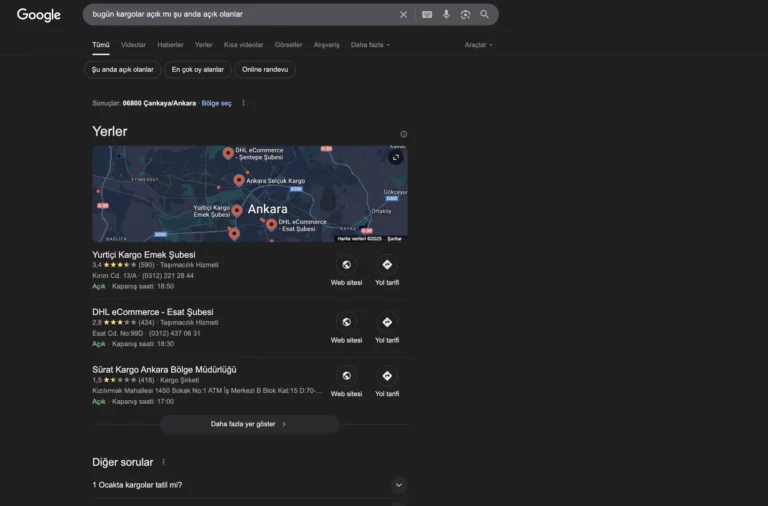Expand the map to full view
Viewport: 768px width, 506px height.
[396, 157]
